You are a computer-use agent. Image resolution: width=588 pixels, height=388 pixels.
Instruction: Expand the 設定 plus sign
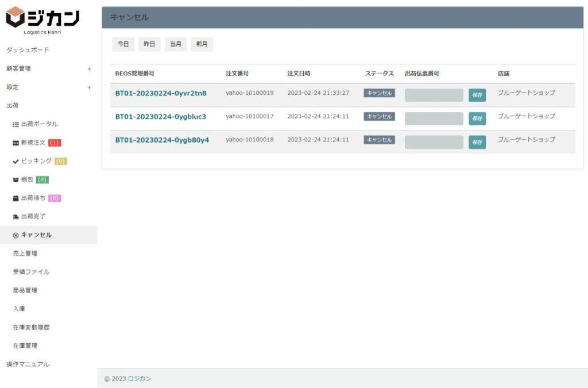89,87
